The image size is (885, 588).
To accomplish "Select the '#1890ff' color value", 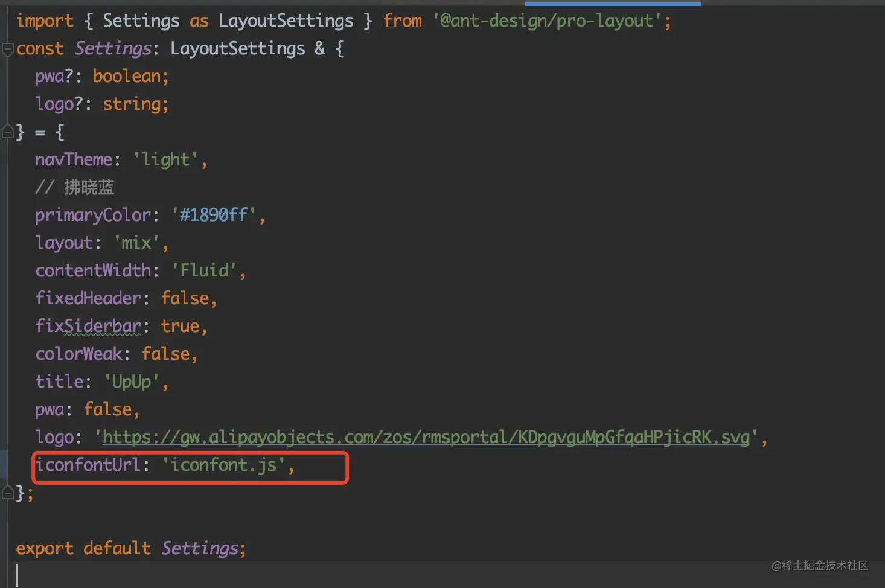I will click(x=214, y=215).
